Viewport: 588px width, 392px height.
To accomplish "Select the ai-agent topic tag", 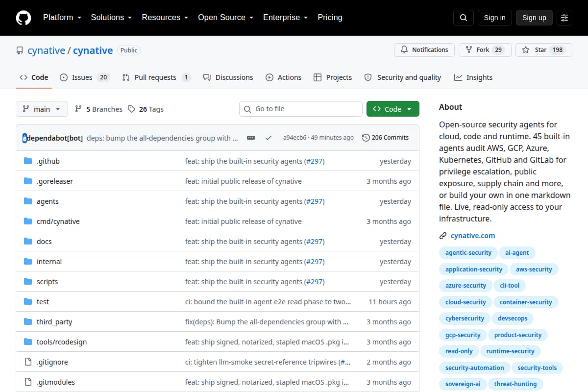I will pyautogui.click(x=517, y=253).
